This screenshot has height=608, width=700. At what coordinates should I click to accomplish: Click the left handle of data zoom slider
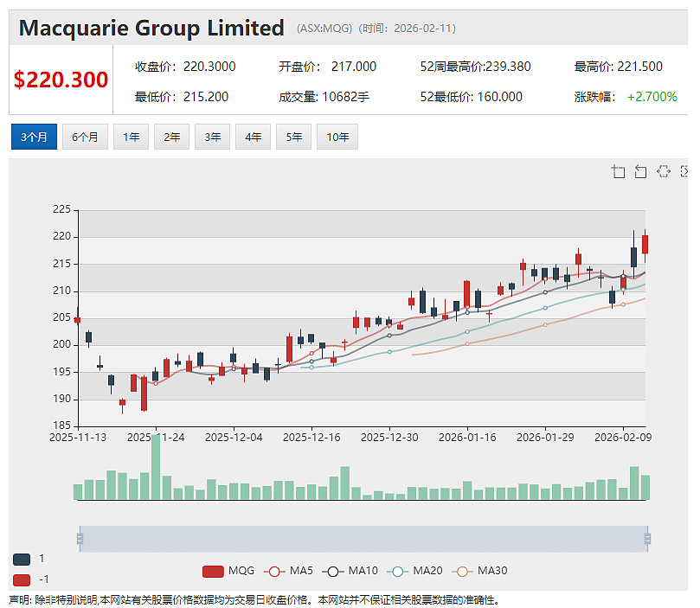click(80, 539)
